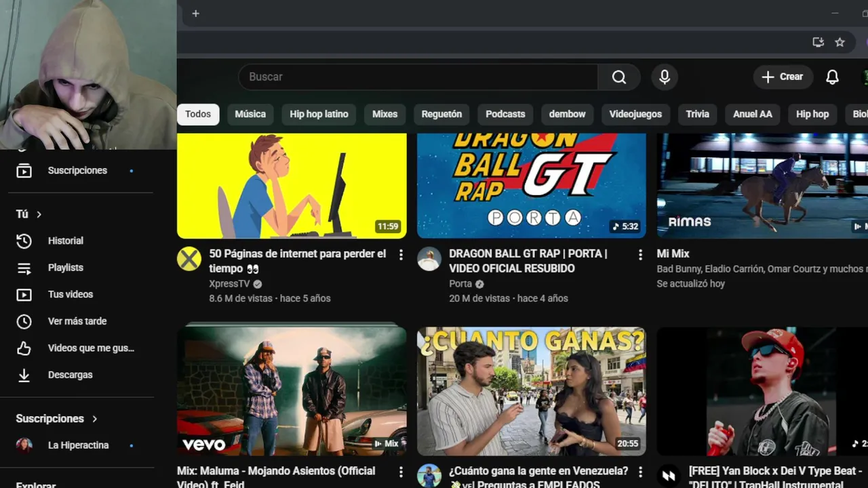Image resolution: width=868 pixels, height=488 pixels.
Task: Click the XpressTV channel name
Action: click(x=229, y=284)
